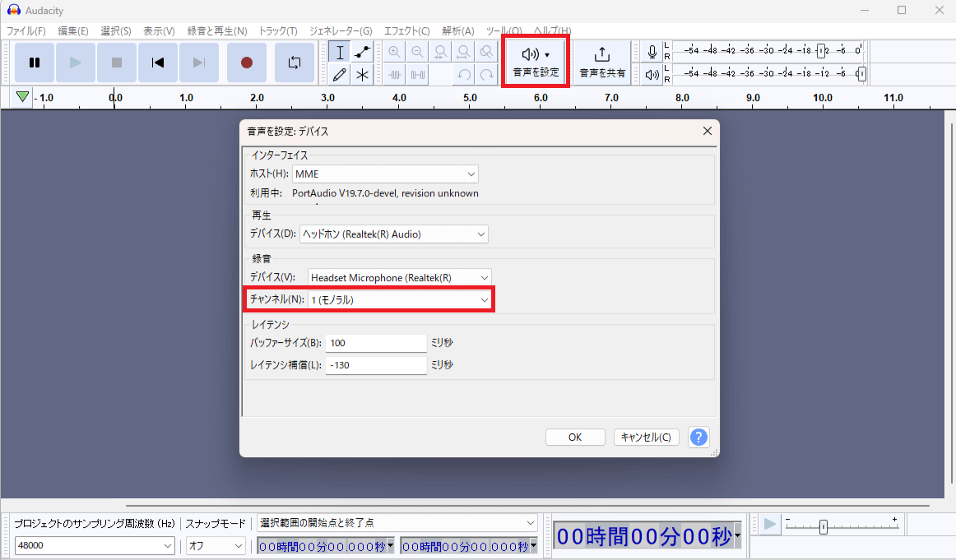
Task: Click the Play-at-speed button
Action: click(770, 524)
